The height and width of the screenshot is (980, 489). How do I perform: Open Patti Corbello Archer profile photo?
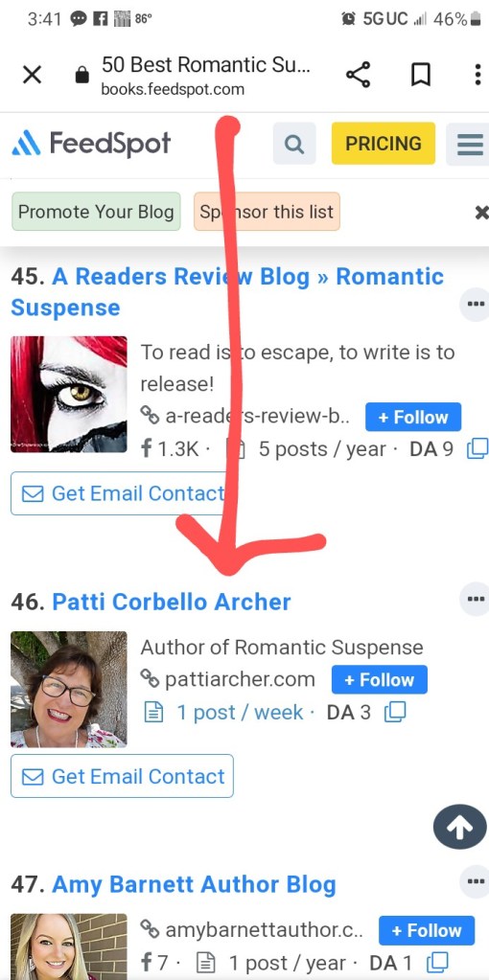pyautogui.click(x=69, y=690)
